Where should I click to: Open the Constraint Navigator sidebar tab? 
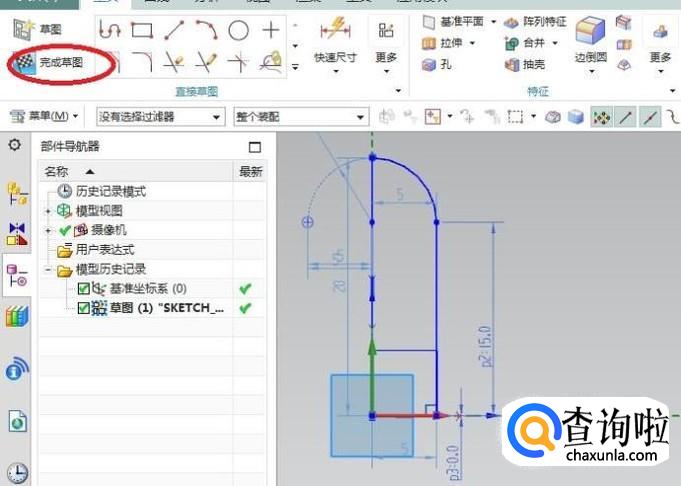[17, 234]
